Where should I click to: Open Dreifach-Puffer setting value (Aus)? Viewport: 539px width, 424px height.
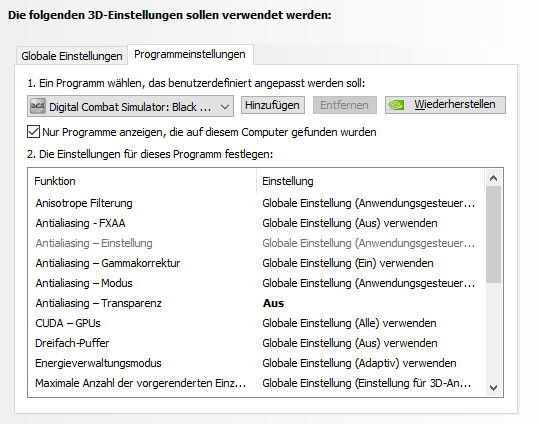[350, 343]
